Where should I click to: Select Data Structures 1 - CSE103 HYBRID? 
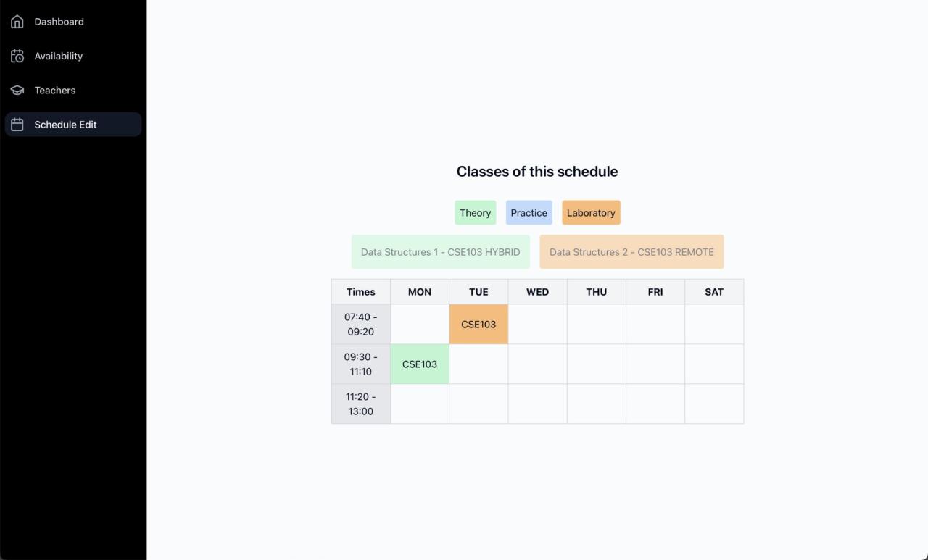tap(441, 252)
